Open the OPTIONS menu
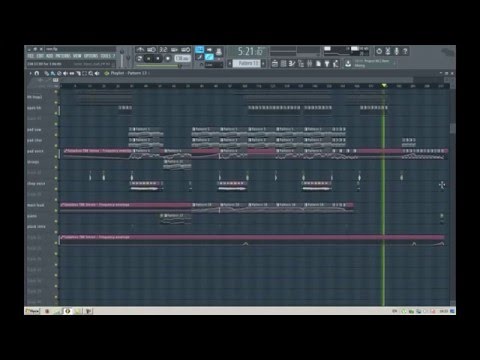The height and width of the screenshot is (360, 480). (91, 56)
